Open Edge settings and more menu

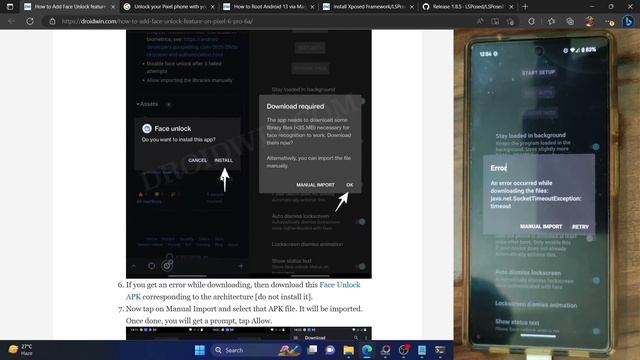[609, 21]
